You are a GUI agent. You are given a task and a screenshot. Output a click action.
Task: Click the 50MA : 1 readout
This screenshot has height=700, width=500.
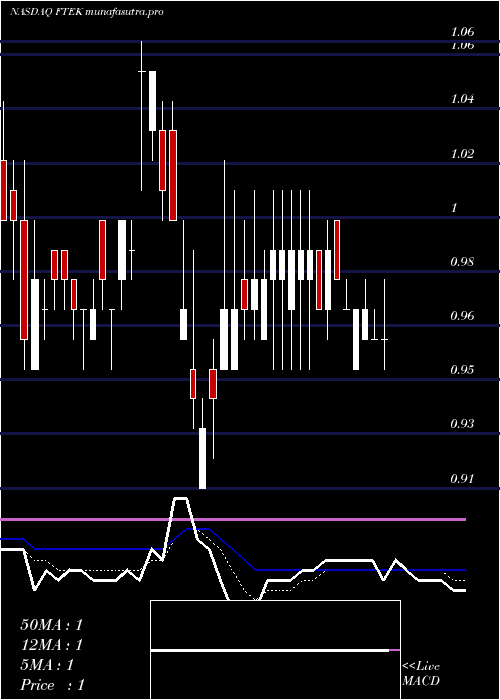(52, 624)
